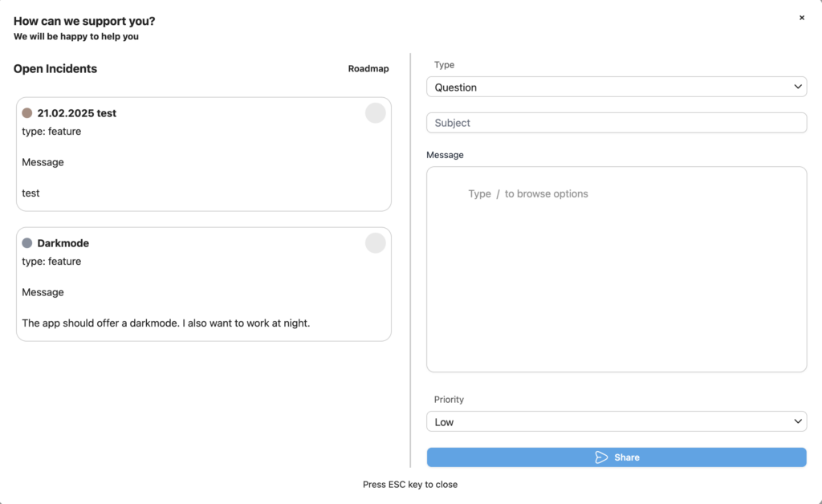822x504 pixels.
Task: Click the blue-gray status dot beside Darkmode
Action: pos(27,243)
